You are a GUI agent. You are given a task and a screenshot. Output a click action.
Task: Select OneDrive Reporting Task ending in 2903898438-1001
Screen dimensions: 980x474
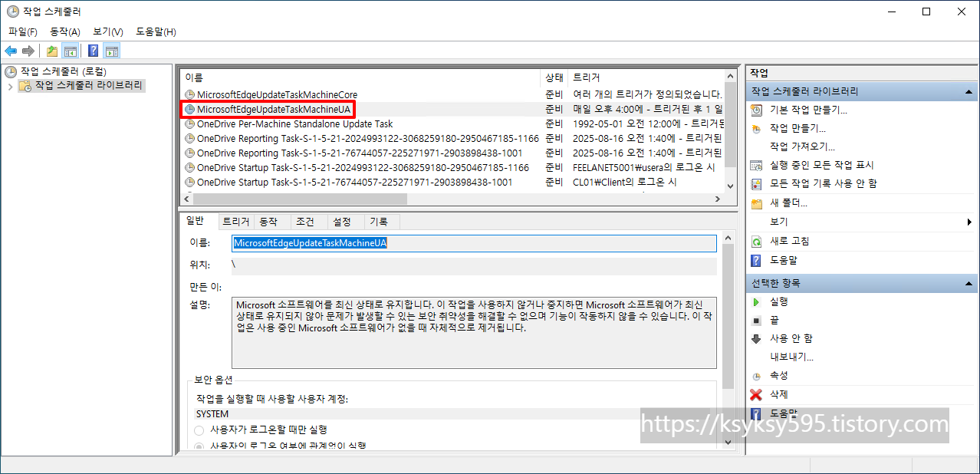(452, 153)
